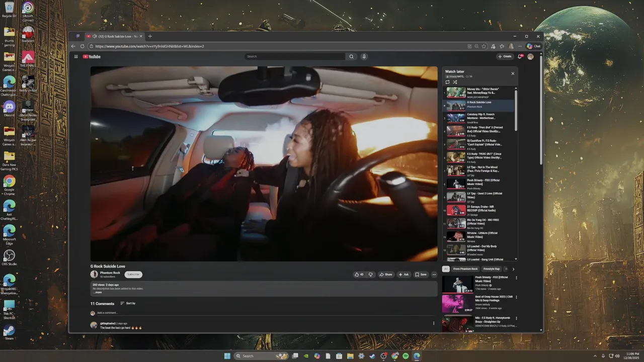Mute the tab using the speaker icon
644x362 pixels.
95,36
